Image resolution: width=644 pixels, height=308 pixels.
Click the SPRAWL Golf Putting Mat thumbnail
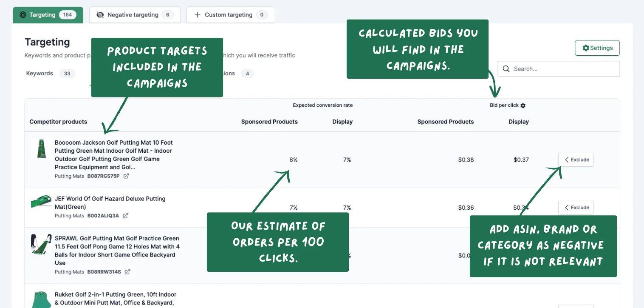point(41,245)
